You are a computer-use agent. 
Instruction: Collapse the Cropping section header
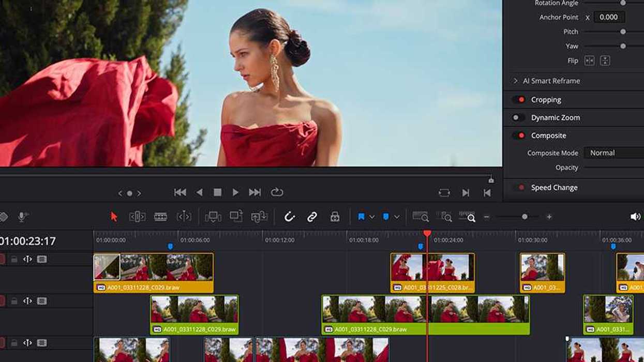(x=546, y=100)
